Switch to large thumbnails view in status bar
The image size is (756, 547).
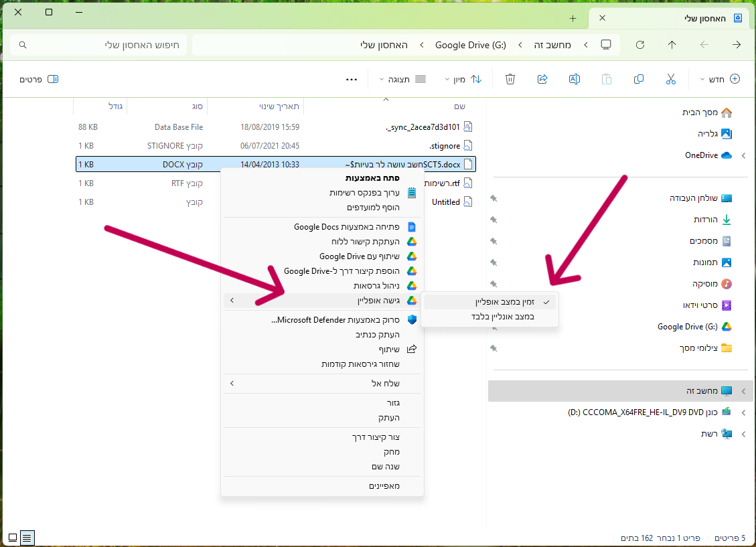(13, 538)
